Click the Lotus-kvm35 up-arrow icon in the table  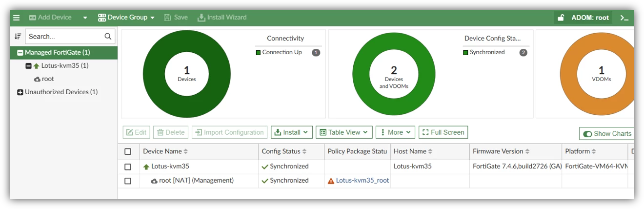click(x=146, y=167)
